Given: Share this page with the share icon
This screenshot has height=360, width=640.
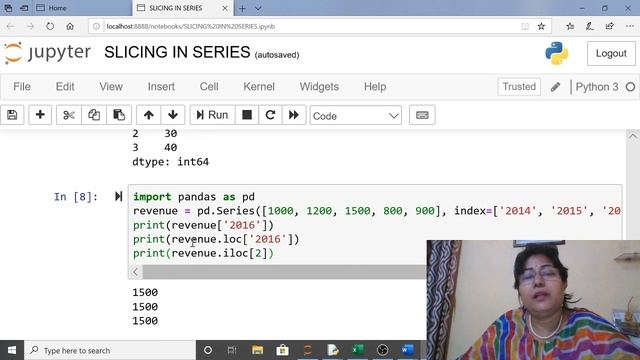Looking at the screenshot, I should pyautogui.click(x=609, y=27).
